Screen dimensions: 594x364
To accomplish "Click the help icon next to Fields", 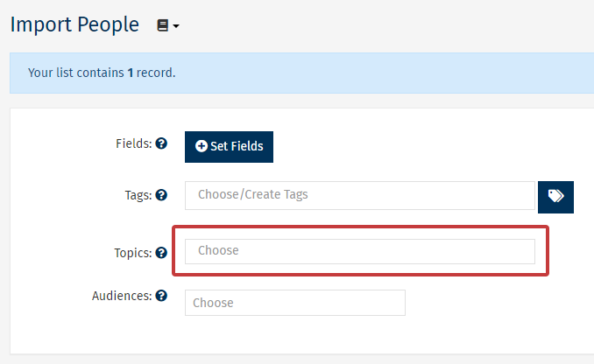I will (161, 143).
